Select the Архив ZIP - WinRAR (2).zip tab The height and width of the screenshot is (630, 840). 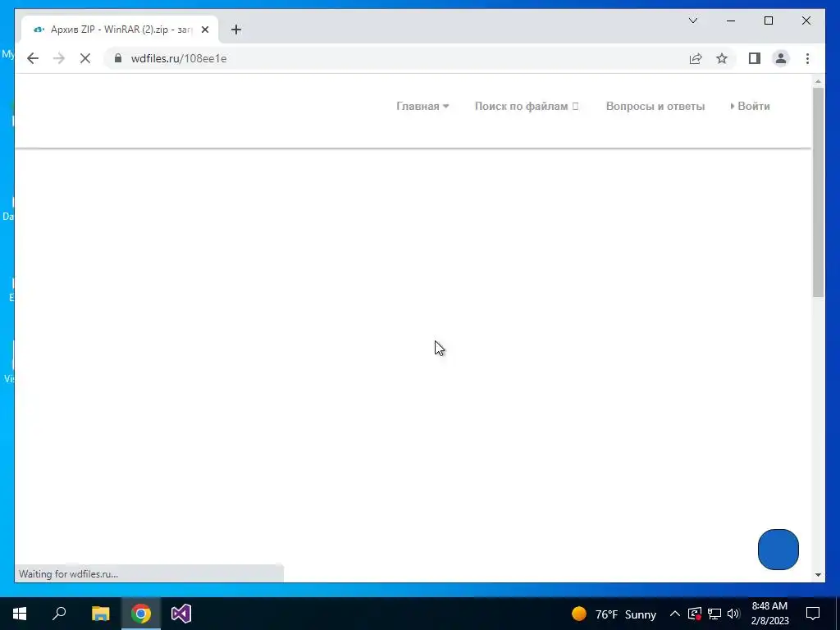pyautogui.click(x=120, y=30)
